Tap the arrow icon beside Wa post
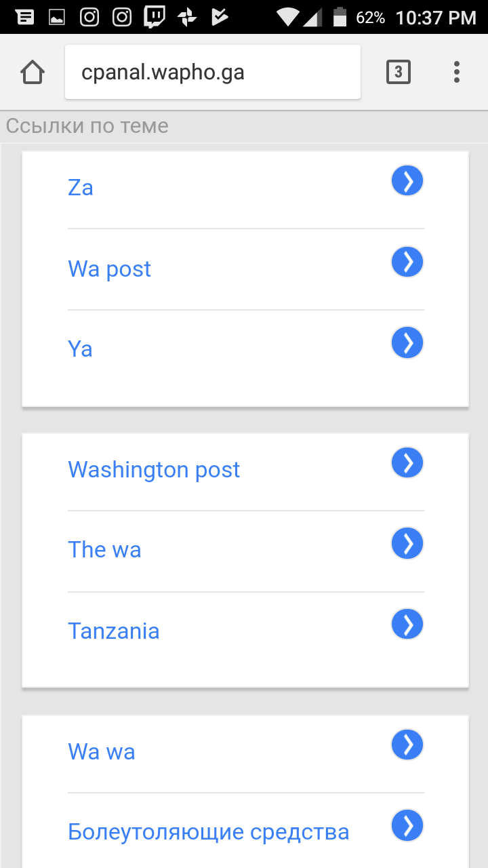The height and width of the screenshot is (868, 488). pyautogui.click(x=407, y=262)
